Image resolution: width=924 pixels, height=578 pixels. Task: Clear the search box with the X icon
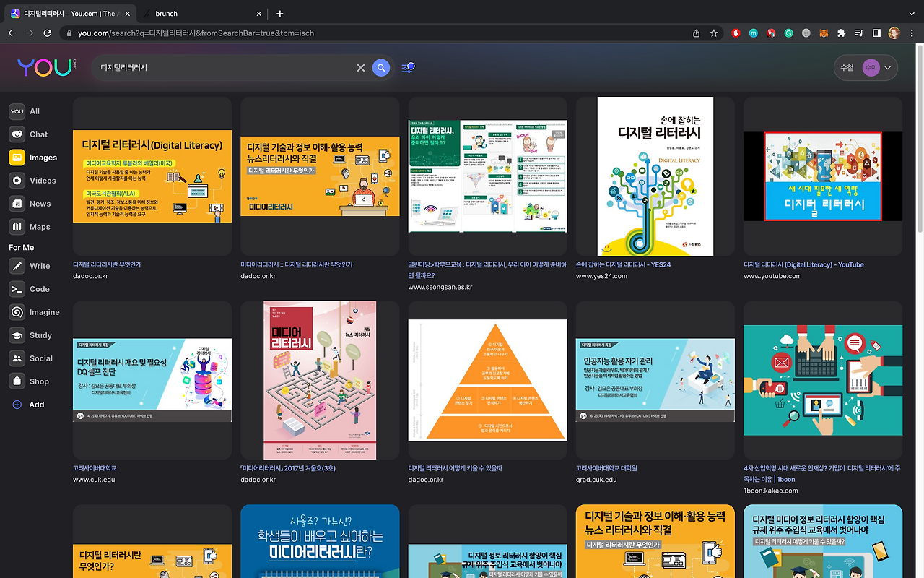pos(361,68)
